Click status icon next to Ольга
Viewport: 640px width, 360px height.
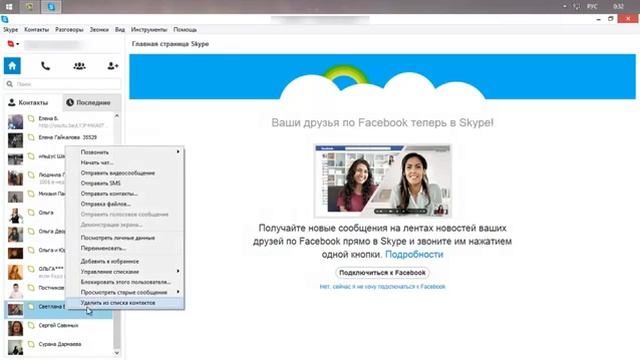[x=31, y=213]
